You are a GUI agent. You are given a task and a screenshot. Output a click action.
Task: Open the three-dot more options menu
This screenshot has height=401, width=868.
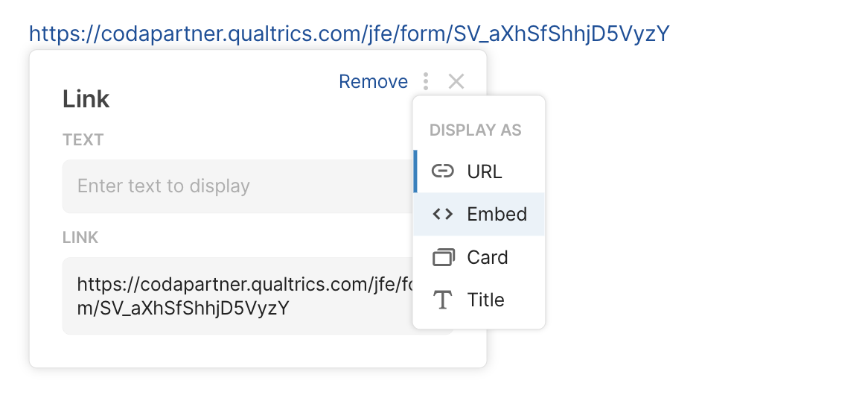click(426, 81)
